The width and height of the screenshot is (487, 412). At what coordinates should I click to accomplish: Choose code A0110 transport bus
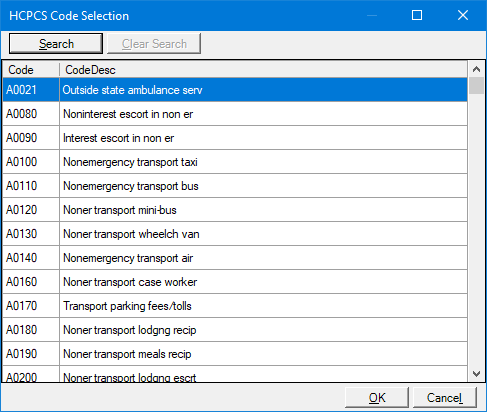pyautogui.click(x=235, y=186)
